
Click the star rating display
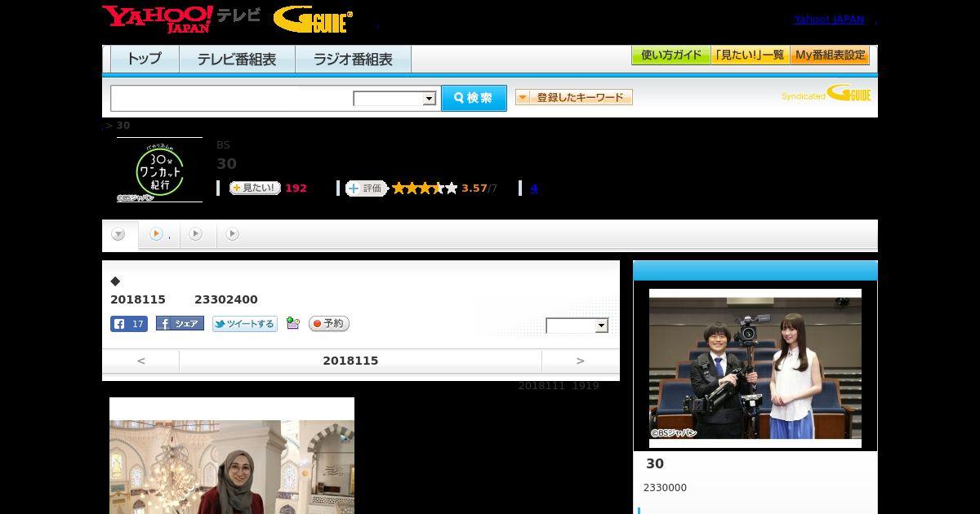tap(425, 188)
